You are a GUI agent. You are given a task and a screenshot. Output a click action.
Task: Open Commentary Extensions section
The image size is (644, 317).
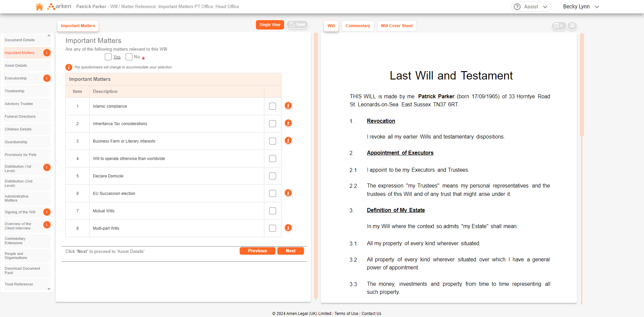(x=27, y=241)
